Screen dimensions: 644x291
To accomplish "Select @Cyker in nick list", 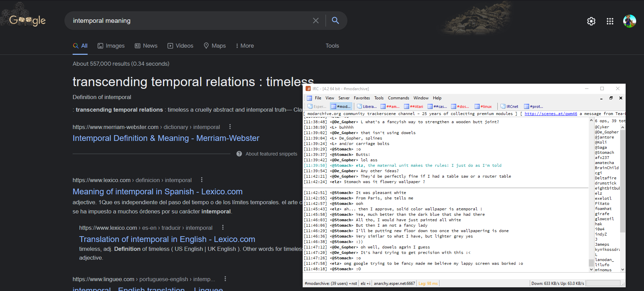I will [602, 127].
